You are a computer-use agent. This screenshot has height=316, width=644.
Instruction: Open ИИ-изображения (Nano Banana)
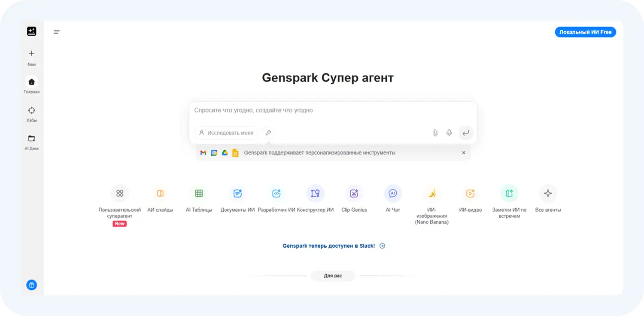pos(432,193)
